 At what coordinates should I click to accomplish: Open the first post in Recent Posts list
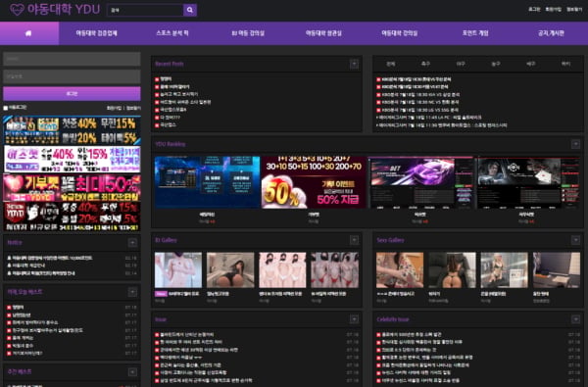pyautogui.click(x=166, y=79)
